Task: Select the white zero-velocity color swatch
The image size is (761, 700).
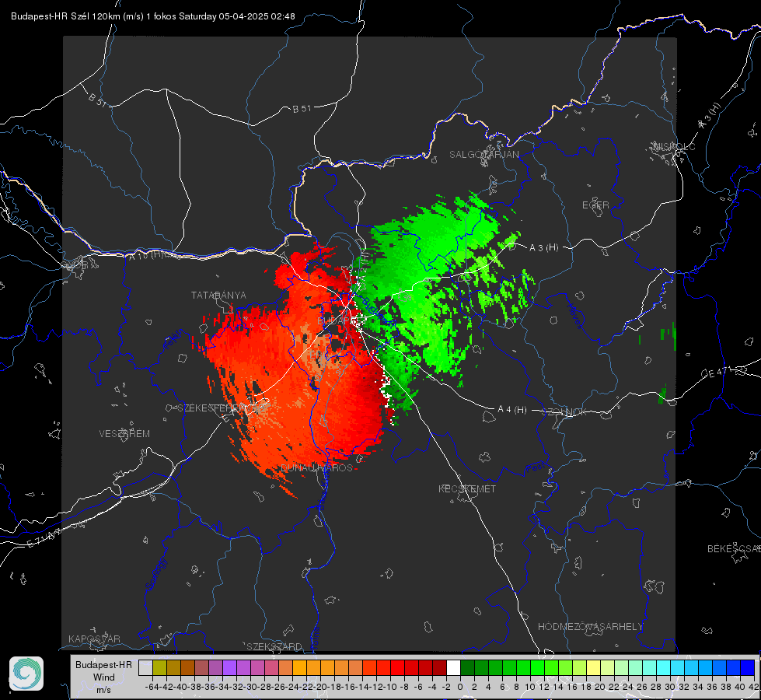Action: pyautogui.click(x=453, y=668)
